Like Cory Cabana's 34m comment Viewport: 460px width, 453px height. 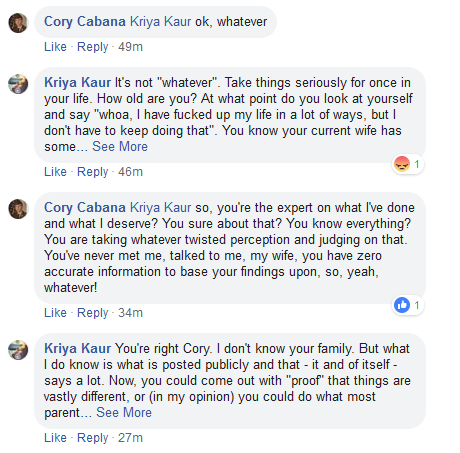pyautogui.click(x=55, y=313)
